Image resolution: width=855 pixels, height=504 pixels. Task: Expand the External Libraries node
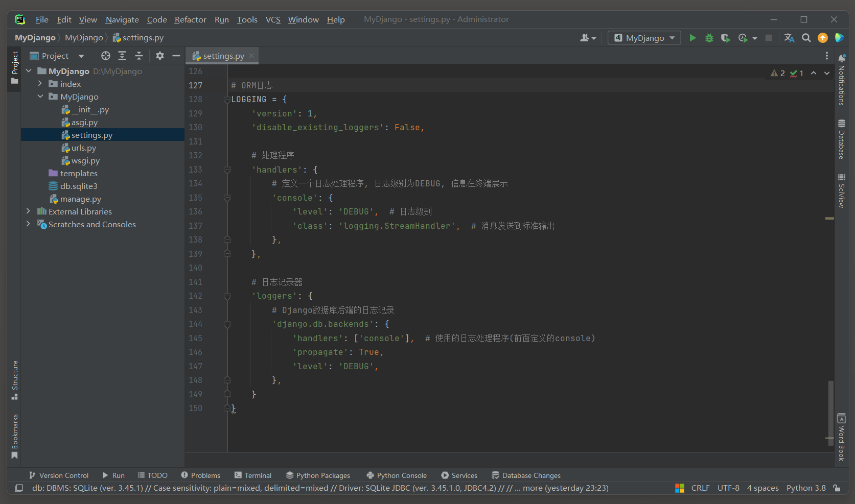pos(29,211)
